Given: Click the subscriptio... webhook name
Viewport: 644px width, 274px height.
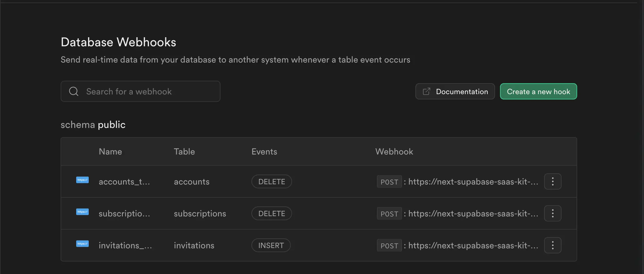Looking at the screenshot, I should pyautogui.click(x=124, y=214).
